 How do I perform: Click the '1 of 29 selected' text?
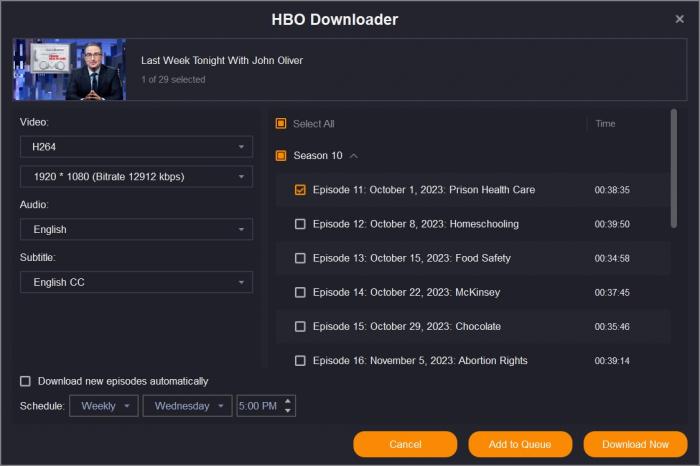pos(173,79)
